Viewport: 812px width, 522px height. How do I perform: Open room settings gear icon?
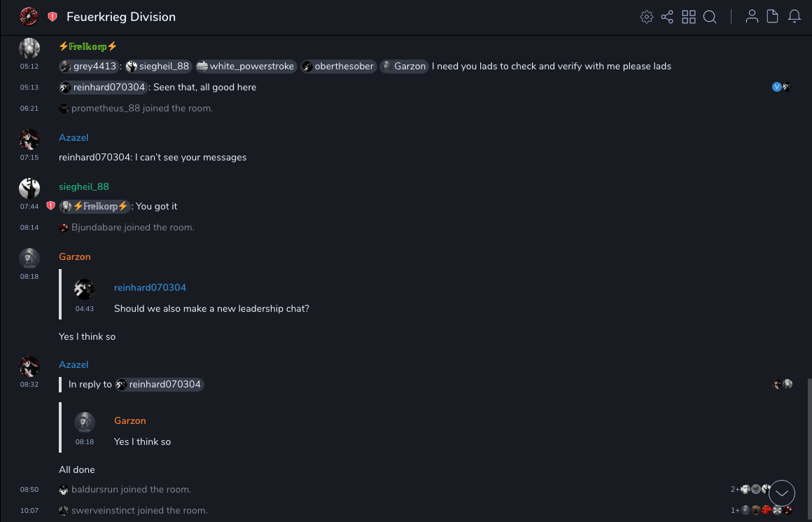[x=647, y=17]
